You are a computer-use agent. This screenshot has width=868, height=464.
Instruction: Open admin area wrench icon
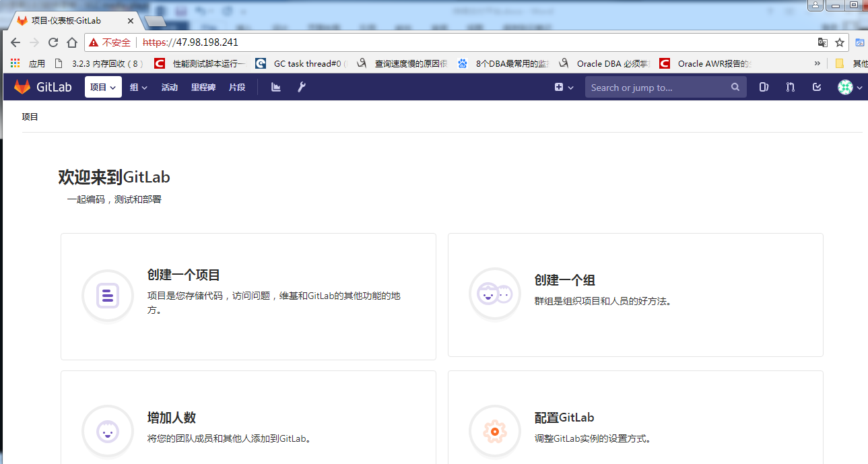click(302, 87)
